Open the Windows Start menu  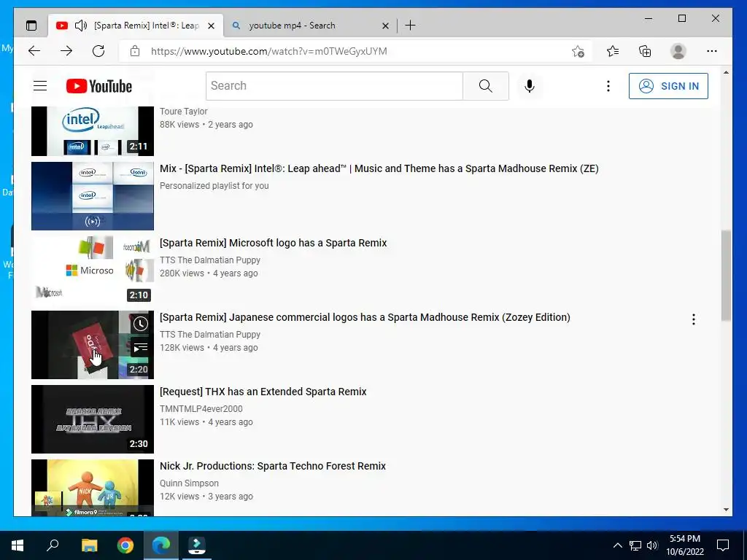coord(18,545)
